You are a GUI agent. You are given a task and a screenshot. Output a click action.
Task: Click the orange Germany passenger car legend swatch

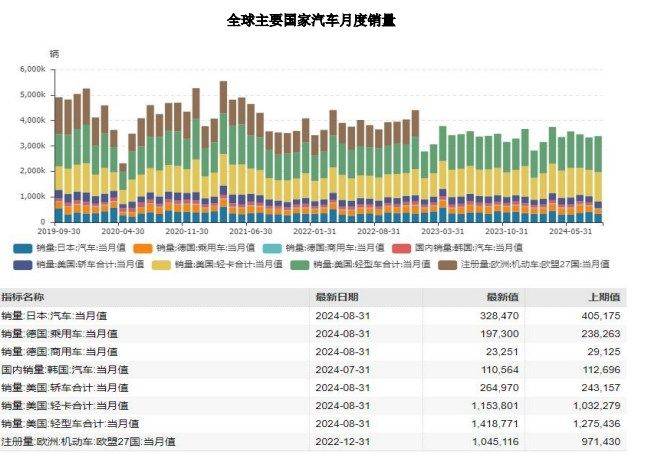[x=144, y=247]
